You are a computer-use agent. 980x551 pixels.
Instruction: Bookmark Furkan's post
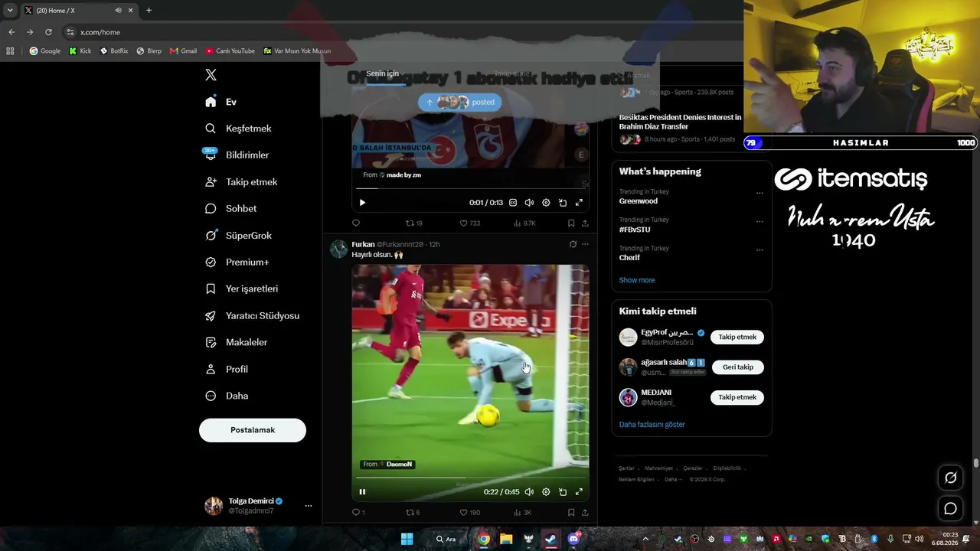(x=571, y=513)
